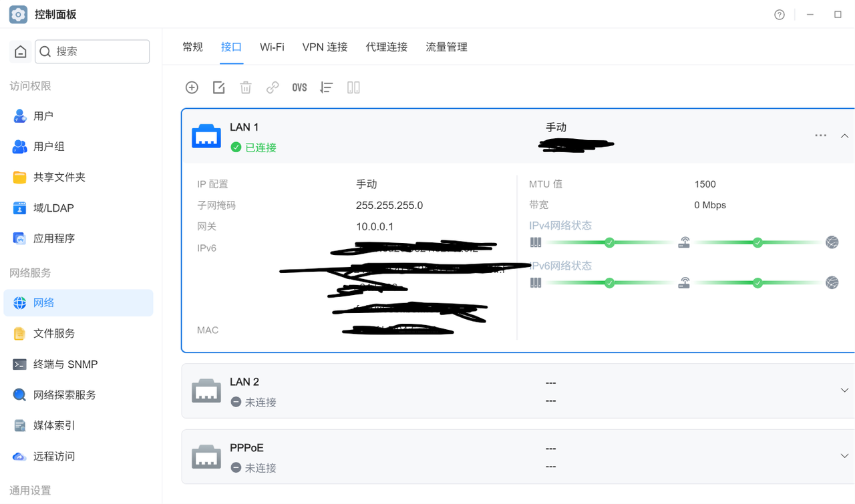855x504 pixels.
Task: Click the add interface plus icon
Action: (x=192, y=87)
